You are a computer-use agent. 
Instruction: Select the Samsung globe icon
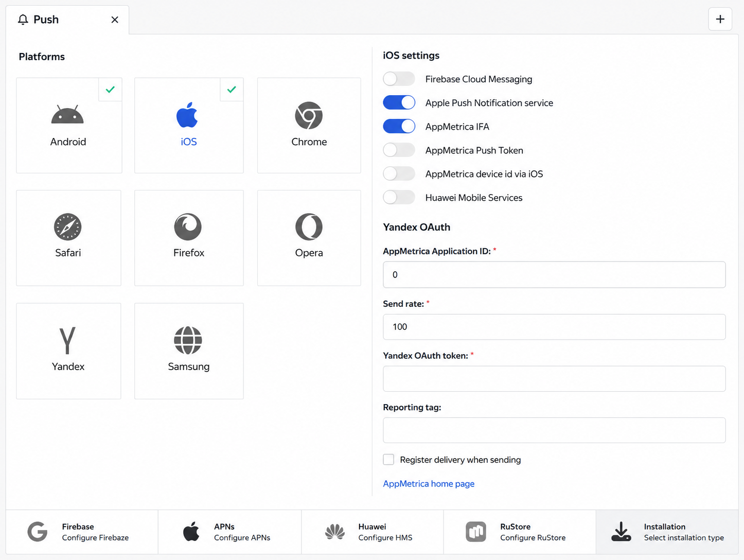[188, 340]
